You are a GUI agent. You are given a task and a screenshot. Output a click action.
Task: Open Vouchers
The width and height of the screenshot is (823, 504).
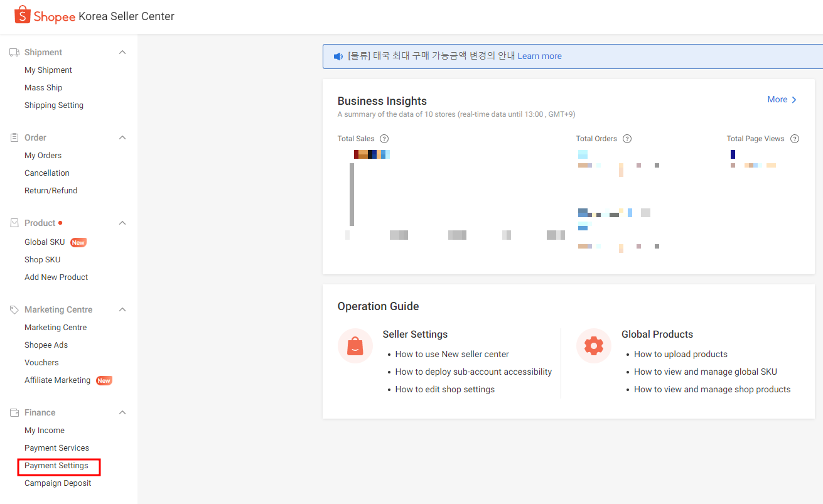click(41, 363)
